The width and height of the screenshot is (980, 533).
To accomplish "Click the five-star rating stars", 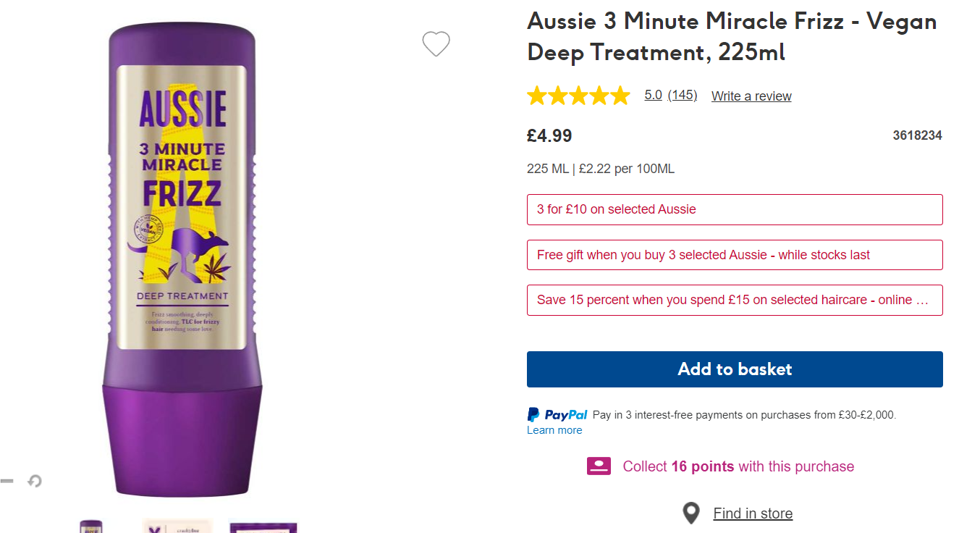I will [578, 96].
